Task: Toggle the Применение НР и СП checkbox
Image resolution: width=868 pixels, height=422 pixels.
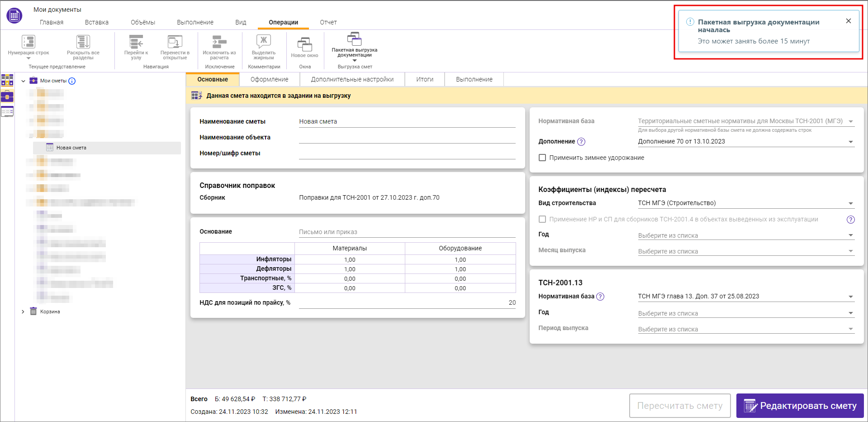Action: 542,219
